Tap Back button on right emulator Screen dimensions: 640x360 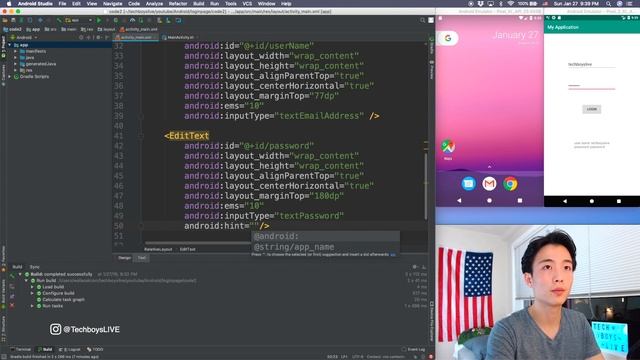[565, 201]
